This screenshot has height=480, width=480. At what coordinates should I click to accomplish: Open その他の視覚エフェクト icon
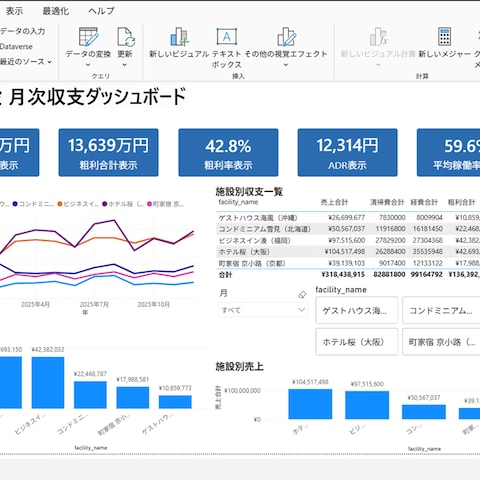point(286,37)
